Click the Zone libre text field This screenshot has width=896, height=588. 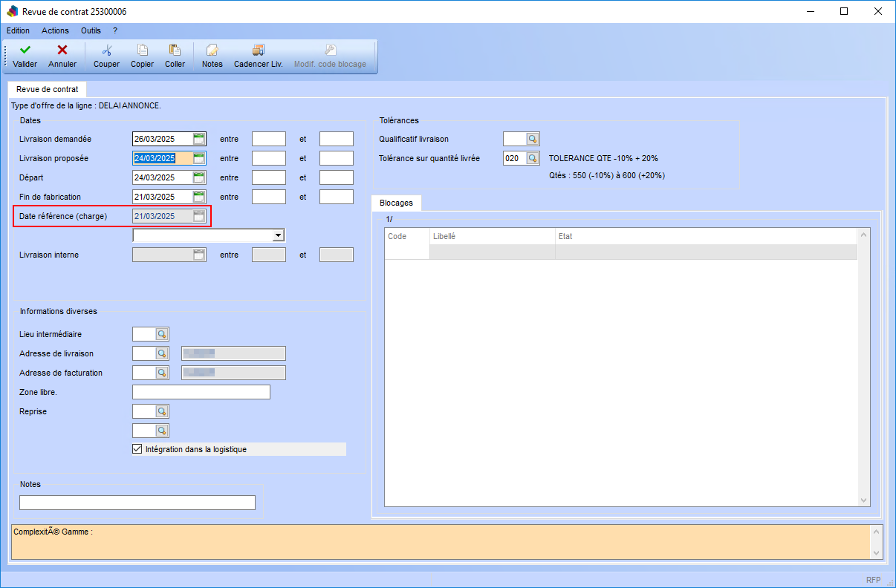[x=201, y=392]
